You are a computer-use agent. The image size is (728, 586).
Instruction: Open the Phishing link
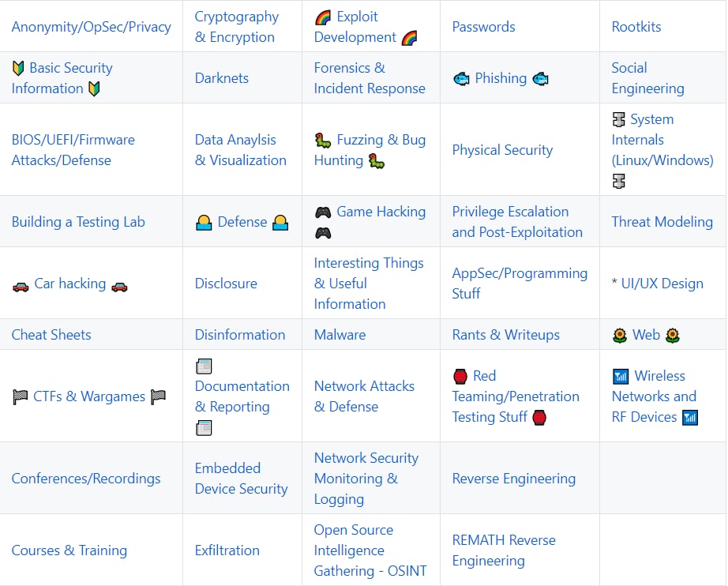pos(501,78)
